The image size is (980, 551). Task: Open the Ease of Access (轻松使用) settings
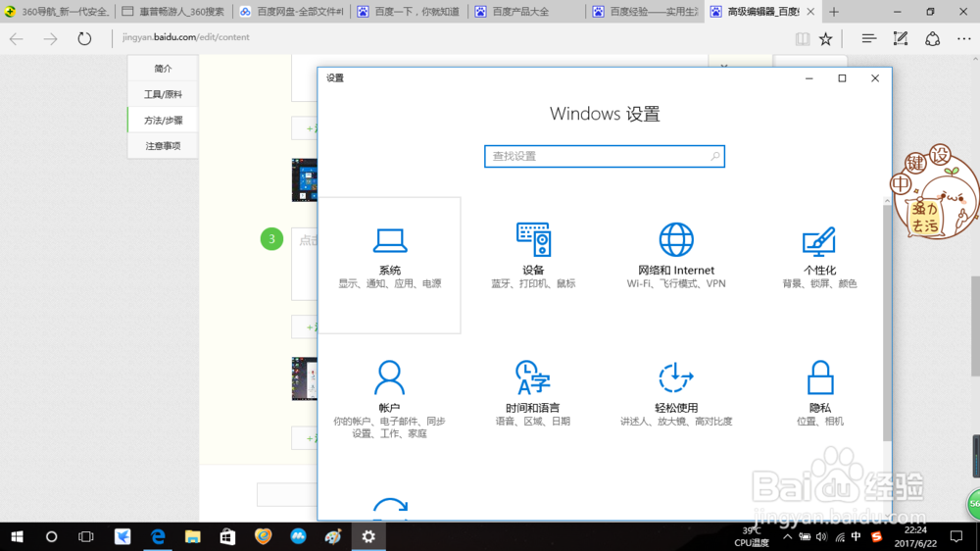[676, 393]
